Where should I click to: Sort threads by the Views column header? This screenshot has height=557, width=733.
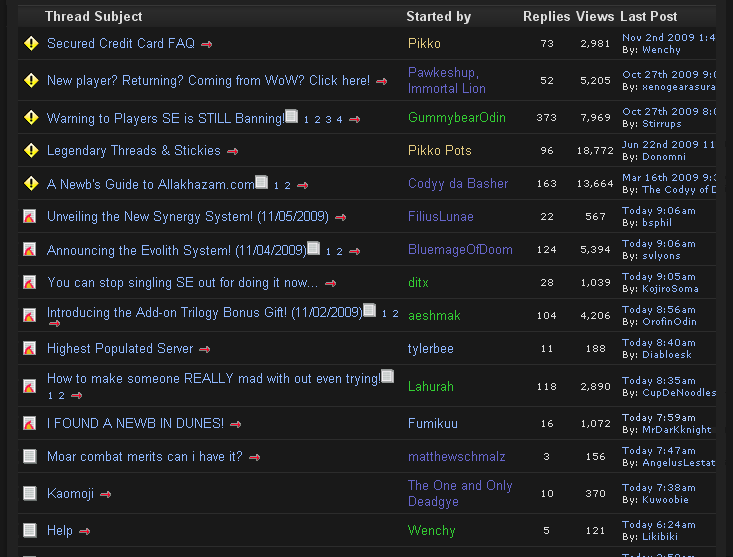(595, 16)
